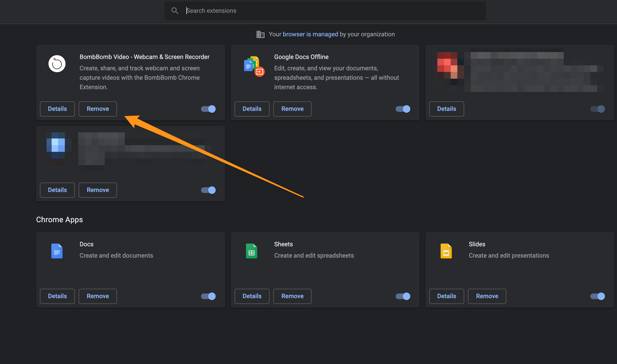Screen dimensions: 617x364
Task: Click the Google Docs Offline title text
Action: tap(301, 57)
